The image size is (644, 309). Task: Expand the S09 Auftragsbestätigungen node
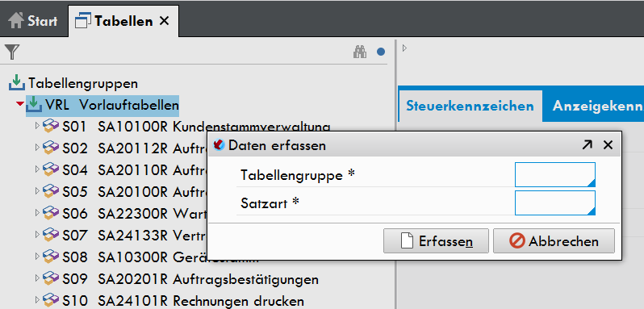38,279
